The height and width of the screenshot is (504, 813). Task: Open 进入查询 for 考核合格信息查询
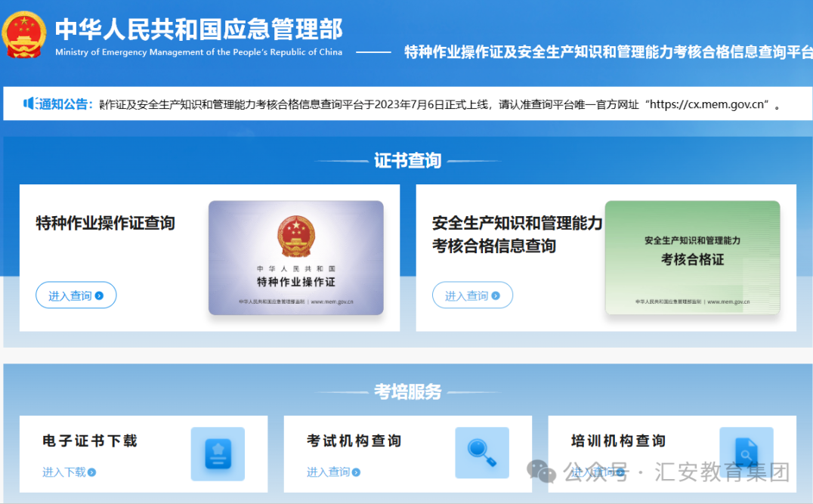click(x=472, y=295)
